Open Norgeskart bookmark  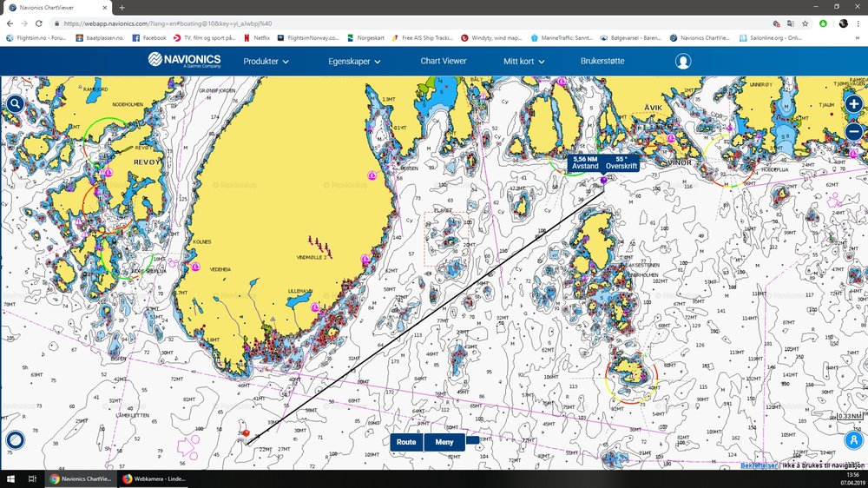[365, 38]
